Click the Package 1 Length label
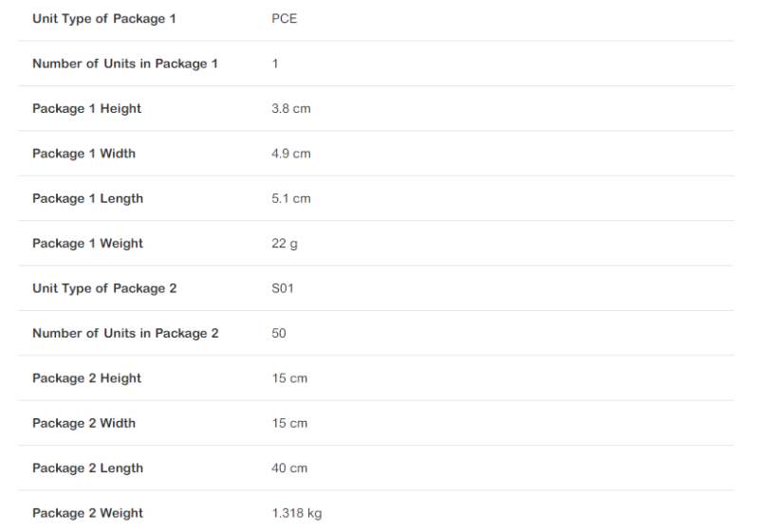 (x=87, y=199)
